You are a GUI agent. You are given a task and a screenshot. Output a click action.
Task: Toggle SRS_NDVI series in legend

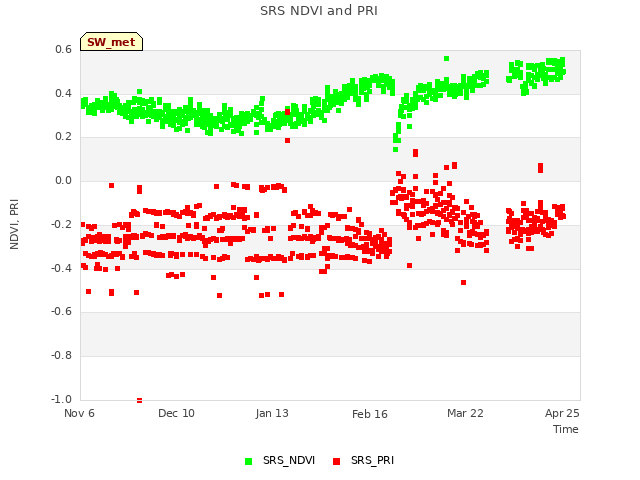[x=280, y=460]
